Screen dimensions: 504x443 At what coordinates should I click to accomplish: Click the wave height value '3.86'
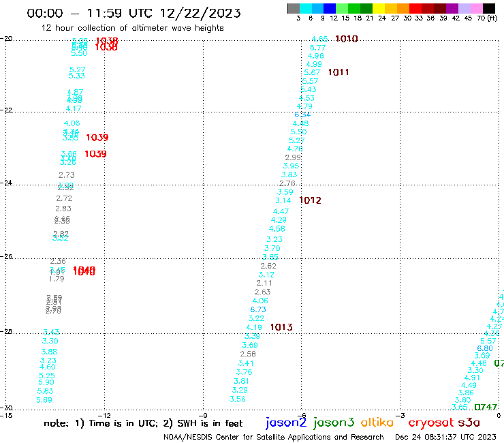466,393
